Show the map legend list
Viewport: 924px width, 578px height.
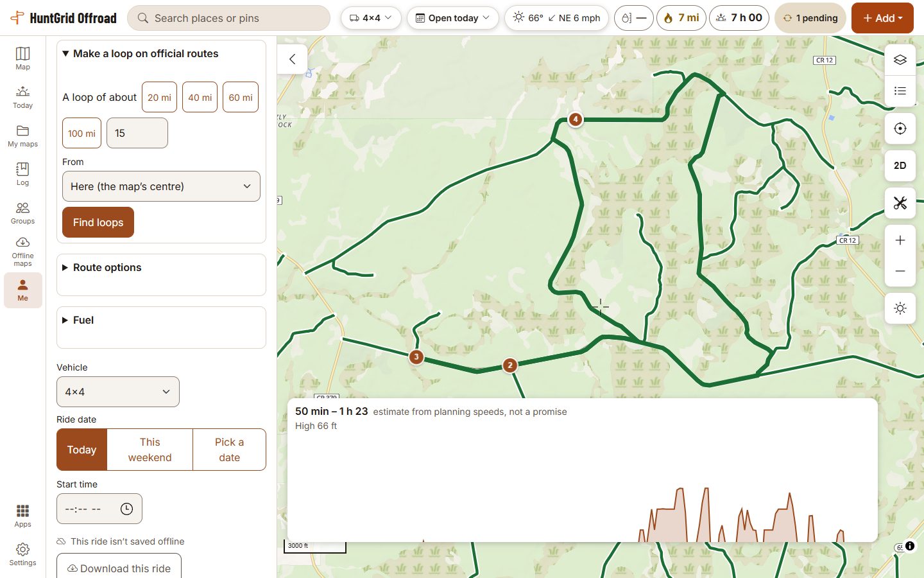point(900,91)
